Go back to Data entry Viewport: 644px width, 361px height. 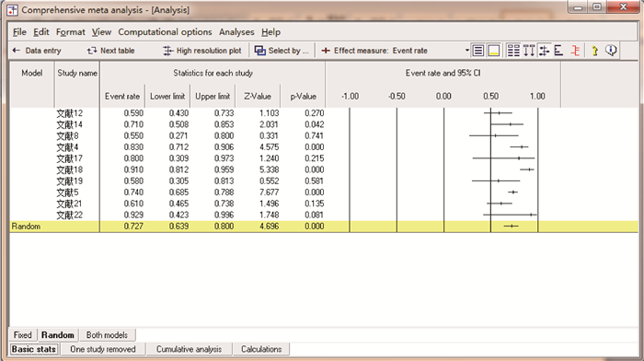click(37, 51)
